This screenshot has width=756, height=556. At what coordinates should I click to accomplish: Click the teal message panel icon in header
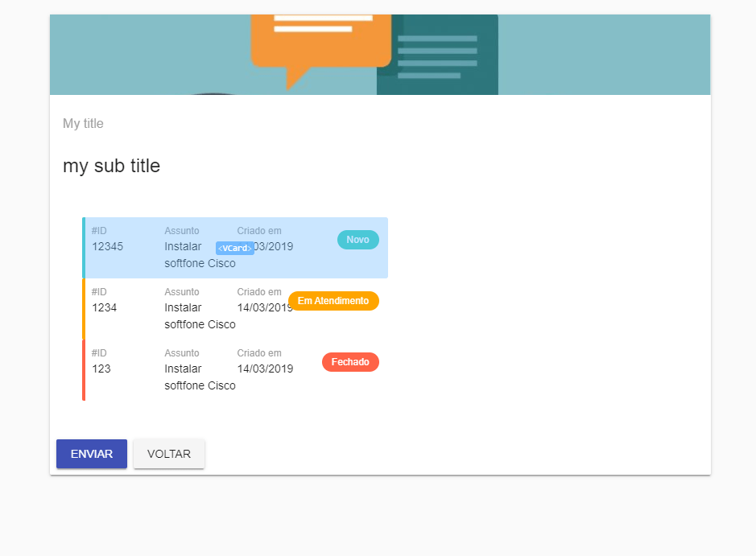click(x=437, y=54)
